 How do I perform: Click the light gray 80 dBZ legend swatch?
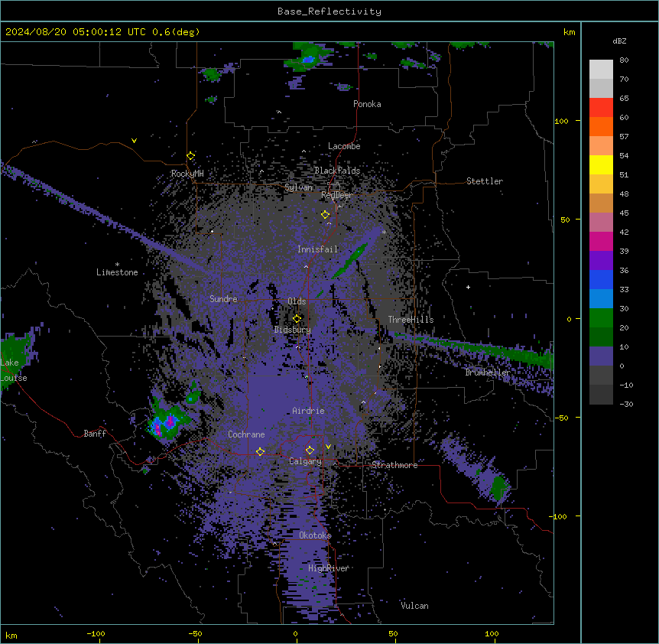tap(601, 70)
